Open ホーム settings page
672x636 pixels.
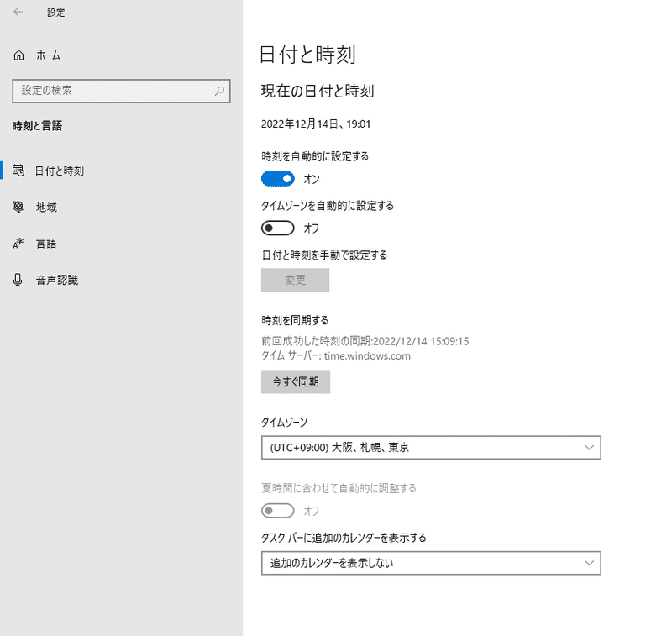pos(48,55)
